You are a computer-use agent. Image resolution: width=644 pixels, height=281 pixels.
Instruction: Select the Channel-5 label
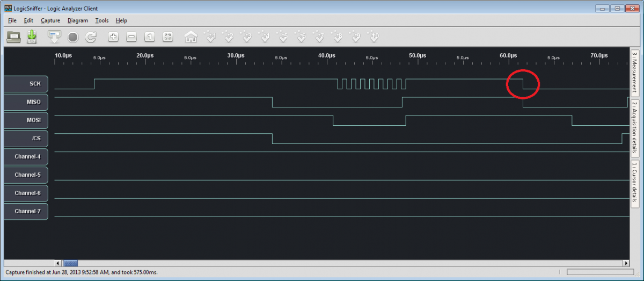[x=26, y=175]
